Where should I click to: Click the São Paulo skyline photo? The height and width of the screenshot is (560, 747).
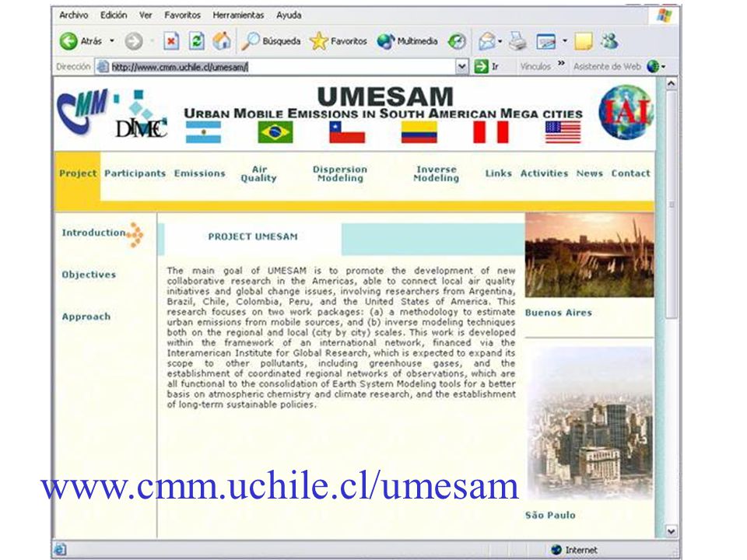tap(591, 423)
